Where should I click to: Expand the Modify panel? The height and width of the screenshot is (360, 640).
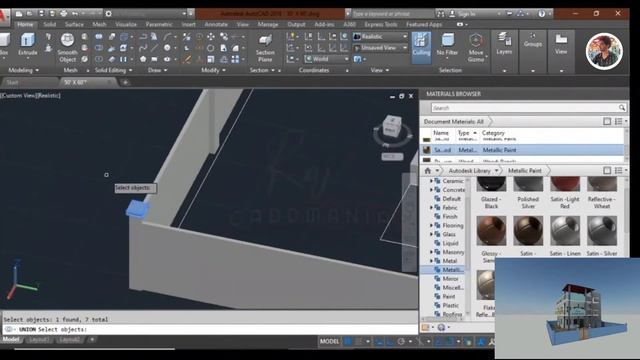(213, 70)
